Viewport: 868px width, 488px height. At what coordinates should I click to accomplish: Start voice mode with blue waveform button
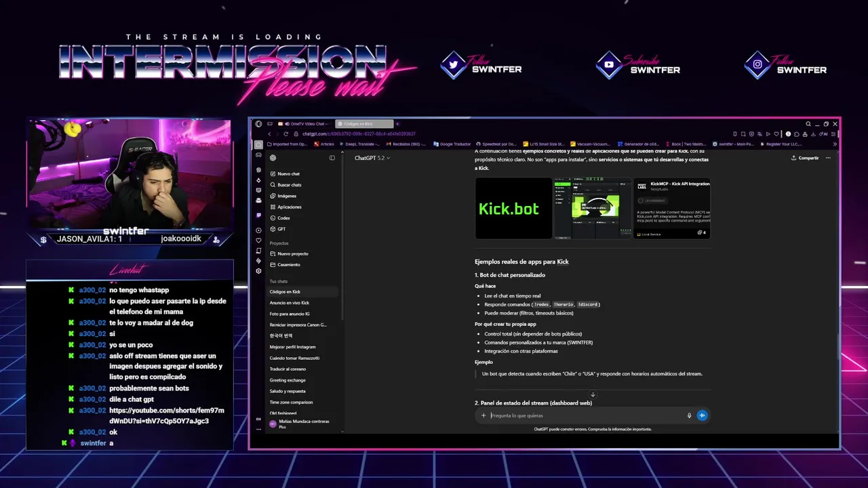pyautogui.click(x=702, y=415)
